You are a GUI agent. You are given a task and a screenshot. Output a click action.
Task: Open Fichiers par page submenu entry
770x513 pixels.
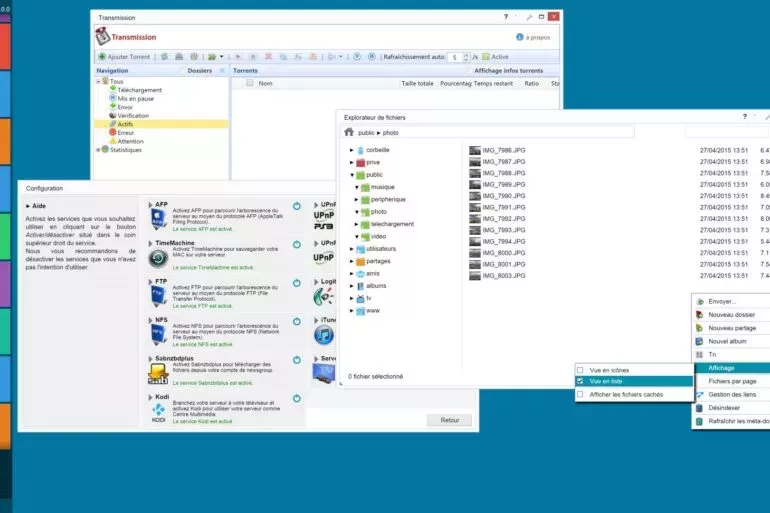point(731,381)
